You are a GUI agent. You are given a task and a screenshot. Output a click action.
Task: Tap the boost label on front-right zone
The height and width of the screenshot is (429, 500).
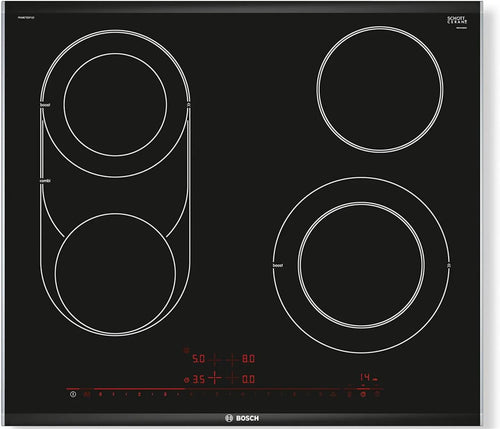click(x=278, y=265)
